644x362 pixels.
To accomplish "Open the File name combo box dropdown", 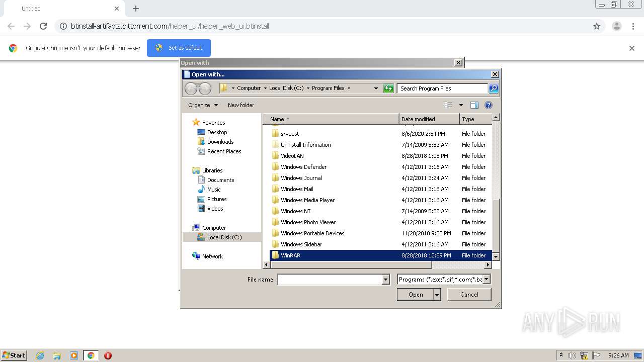I will pyautogui.click(x=386, y=280).
